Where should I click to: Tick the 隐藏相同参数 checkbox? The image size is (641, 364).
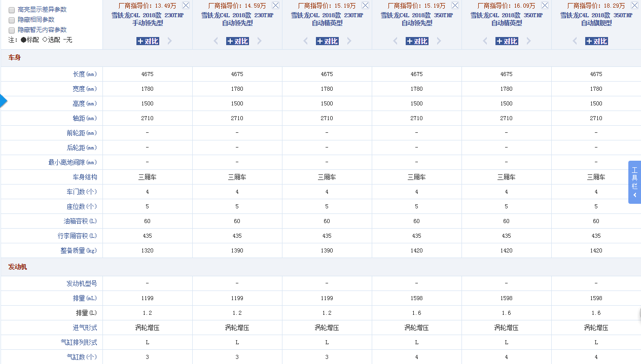pyautogui.click(x=12, y=20)
